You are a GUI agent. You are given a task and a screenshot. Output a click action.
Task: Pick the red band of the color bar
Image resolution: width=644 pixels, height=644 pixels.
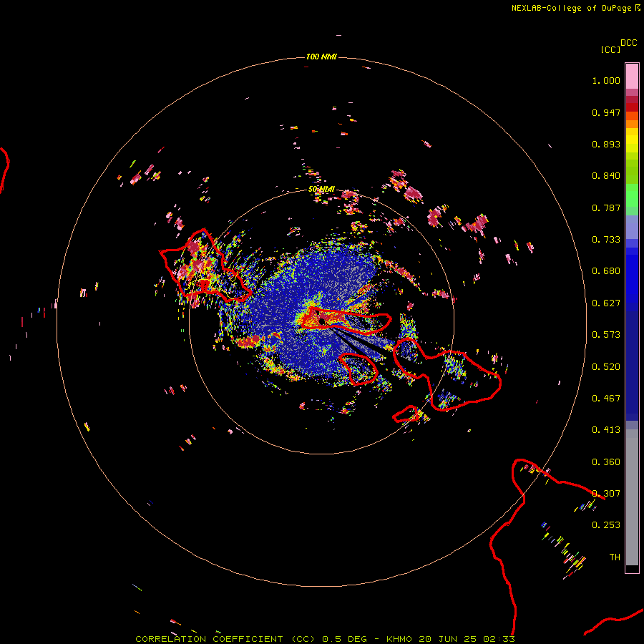tap(632, 107)
